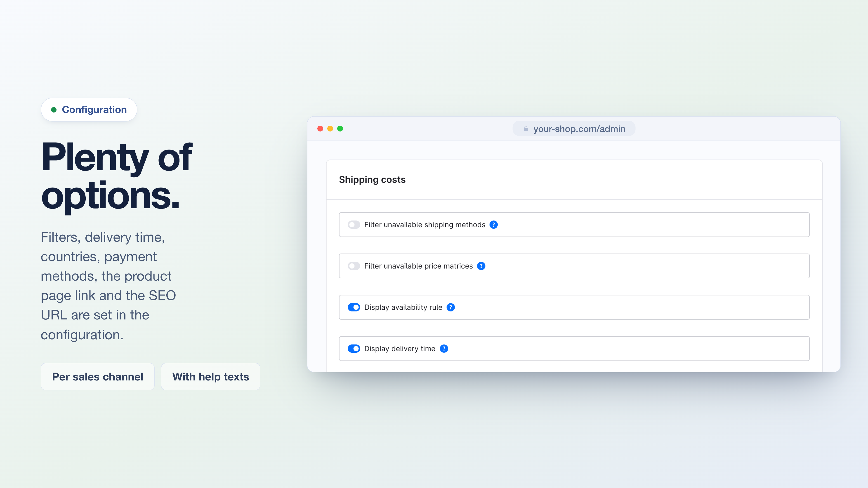Disable Display delivery time switch
Viewport: 868px width, 488px height.
point(354,349)
